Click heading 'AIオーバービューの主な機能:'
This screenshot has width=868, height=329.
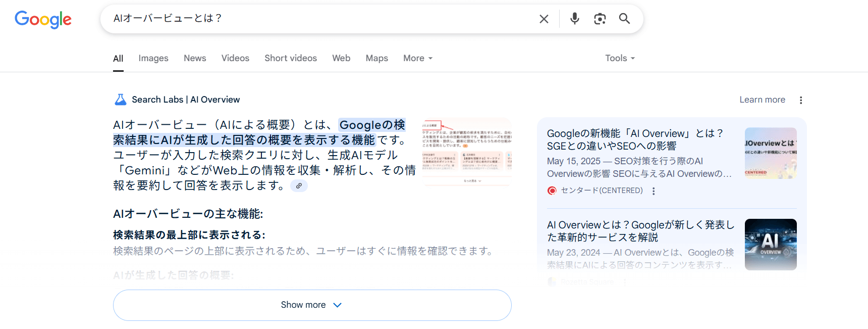pos(188,214)
